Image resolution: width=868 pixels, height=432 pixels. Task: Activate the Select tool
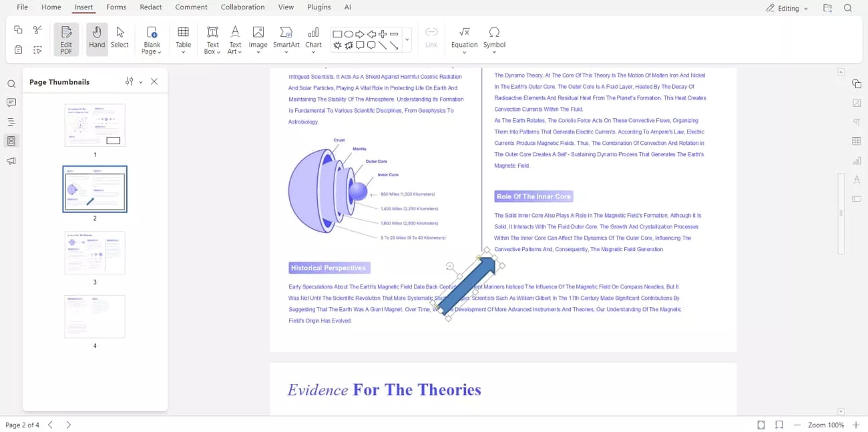point(120,39)
